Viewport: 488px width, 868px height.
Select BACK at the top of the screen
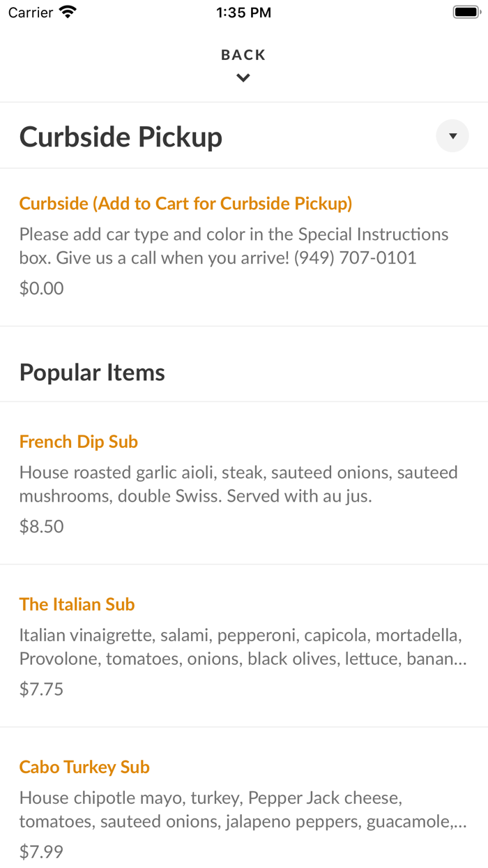(243, 54)
